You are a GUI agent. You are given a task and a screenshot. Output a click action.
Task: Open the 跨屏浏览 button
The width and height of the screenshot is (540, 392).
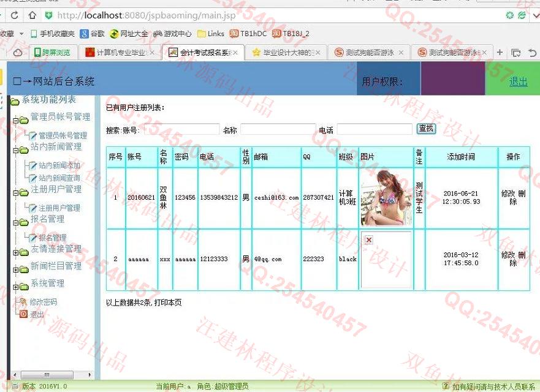52,52
